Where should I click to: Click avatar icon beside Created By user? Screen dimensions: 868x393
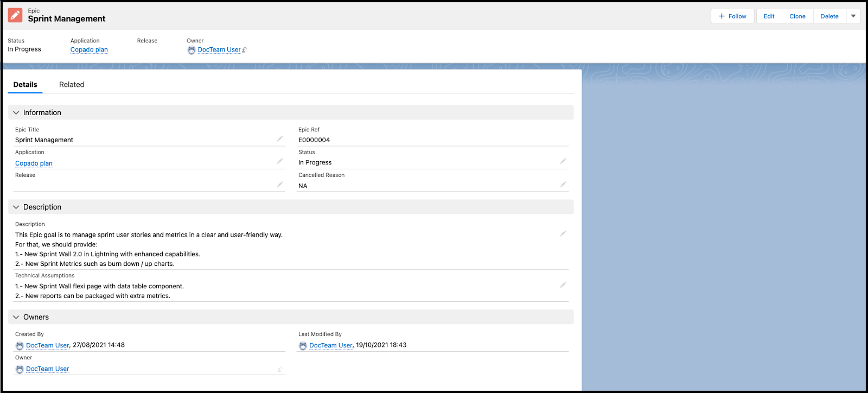coord(20,346)
